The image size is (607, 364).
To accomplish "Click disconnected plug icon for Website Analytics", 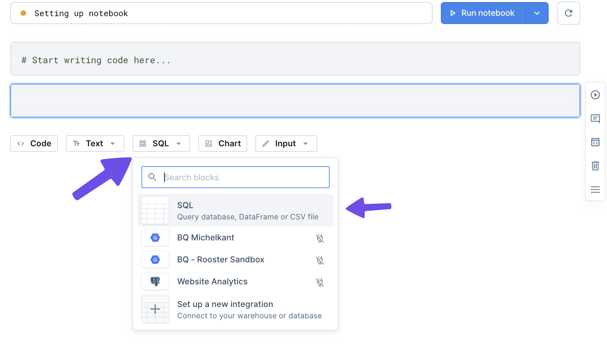I will pyautogui.click(x=320, y=282).
